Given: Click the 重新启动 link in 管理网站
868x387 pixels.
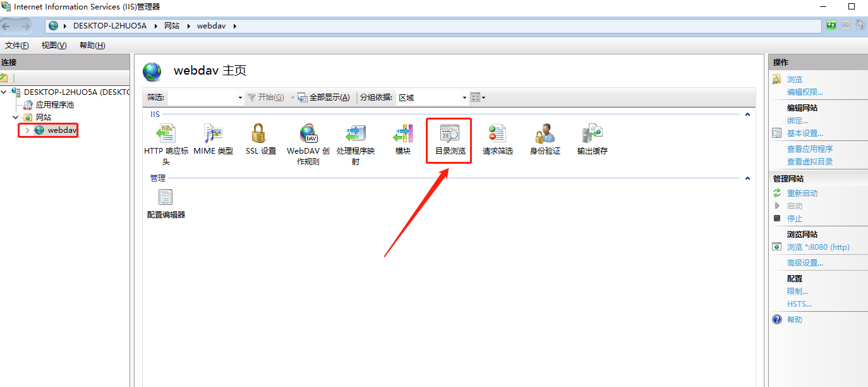Looking at the screenshot, I should (x=802, y=193).
